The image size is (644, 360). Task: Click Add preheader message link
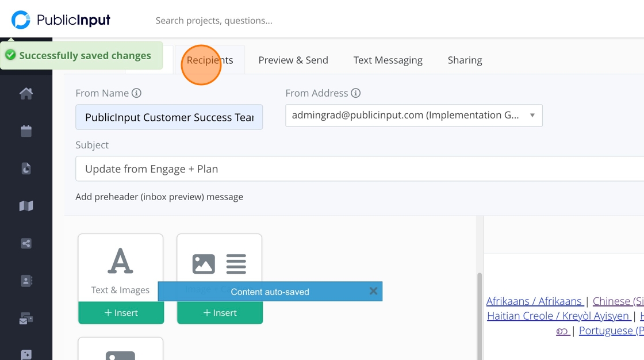tap(159, 197)
